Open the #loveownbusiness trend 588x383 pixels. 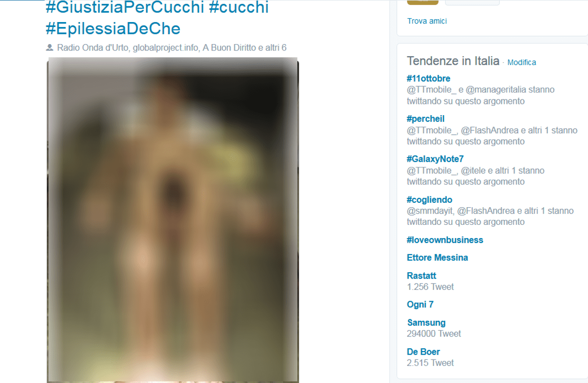(x=445, y=240)
